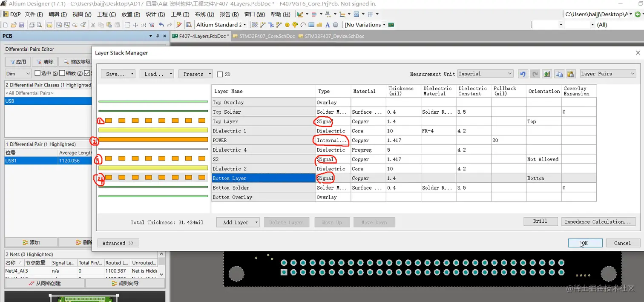Click the paste icon in Layer Stack Manager
The width and height of the screenshot is (644, 302).
tap(571, 74)
